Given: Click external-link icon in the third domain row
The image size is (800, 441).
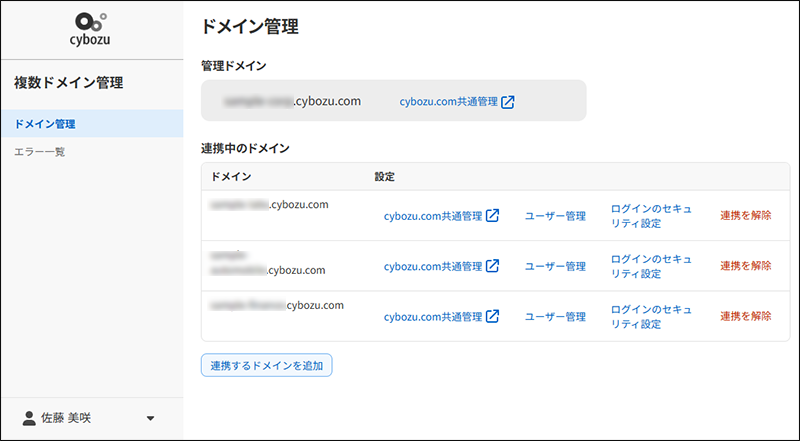Looking at the screenshot, I should click(492, 316).
